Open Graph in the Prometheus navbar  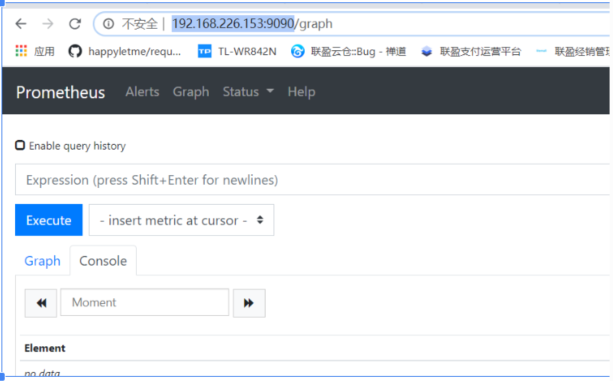click(x=191, y=92)
